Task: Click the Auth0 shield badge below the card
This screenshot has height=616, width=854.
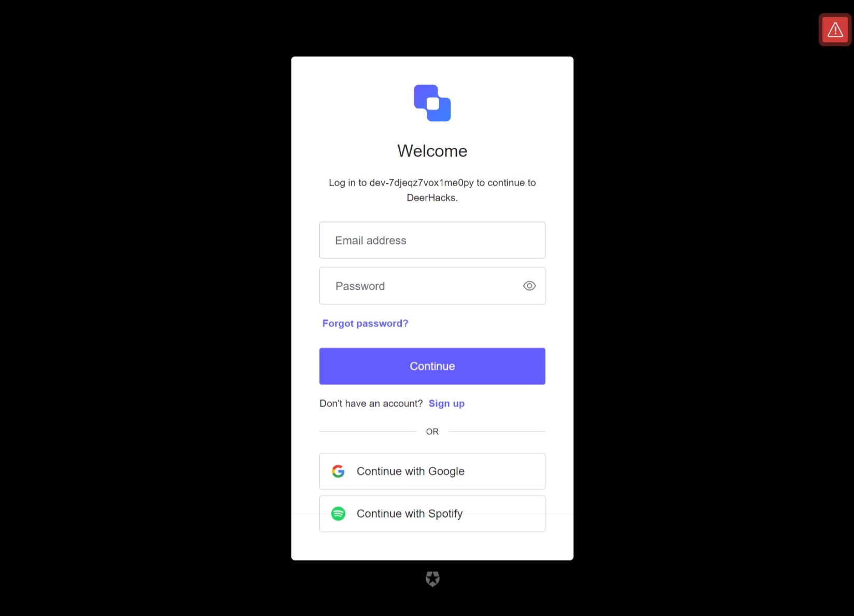Action: click(x=432, y=579)
